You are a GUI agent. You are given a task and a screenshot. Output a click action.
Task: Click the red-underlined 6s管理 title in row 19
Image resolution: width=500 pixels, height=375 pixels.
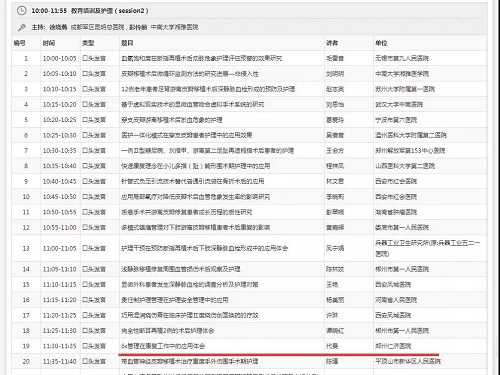click(163, 346)
